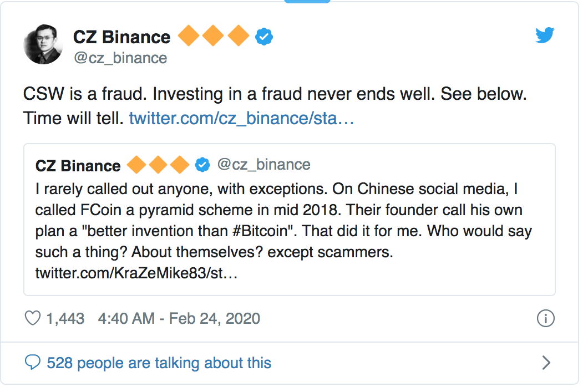Click verified badge in quoted tweet

pos(202,165)
